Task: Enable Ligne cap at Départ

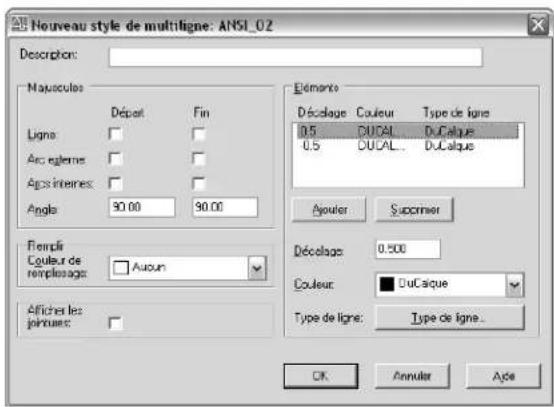Action: pyautogui.click(x=116, y=134)
